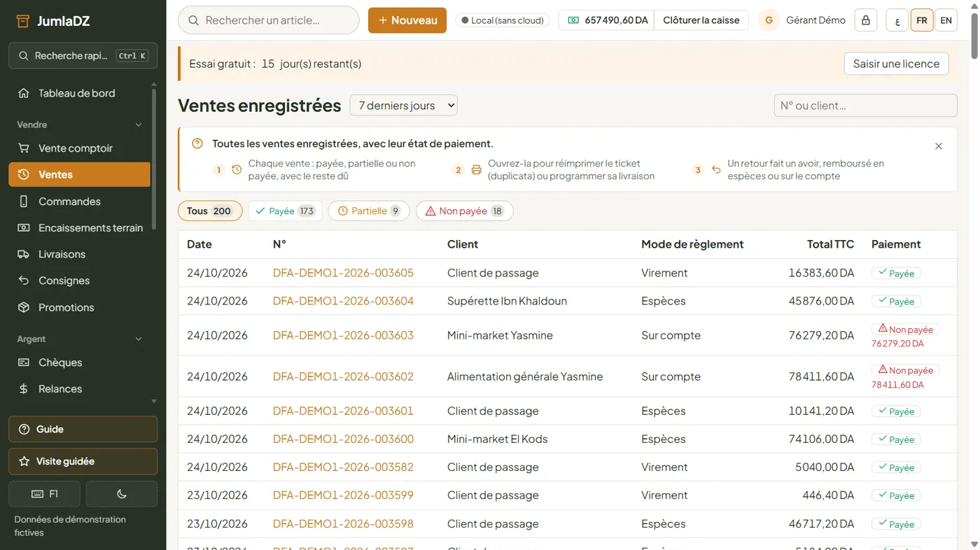Click sidebar scroll down arrow

click(x=154, y=402)
